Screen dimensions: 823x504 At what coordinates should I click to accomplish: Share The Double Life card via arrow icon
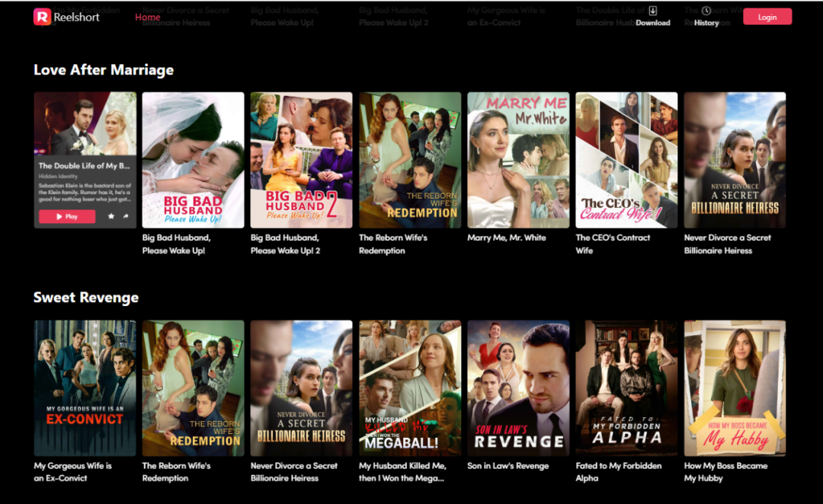126,216
